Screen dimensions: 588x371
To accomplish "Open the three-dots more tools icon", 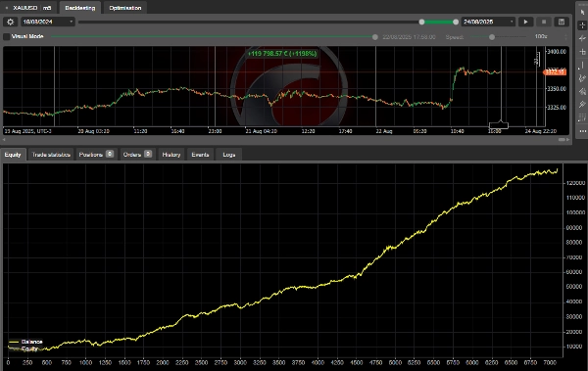I will (x=582, y=131).
